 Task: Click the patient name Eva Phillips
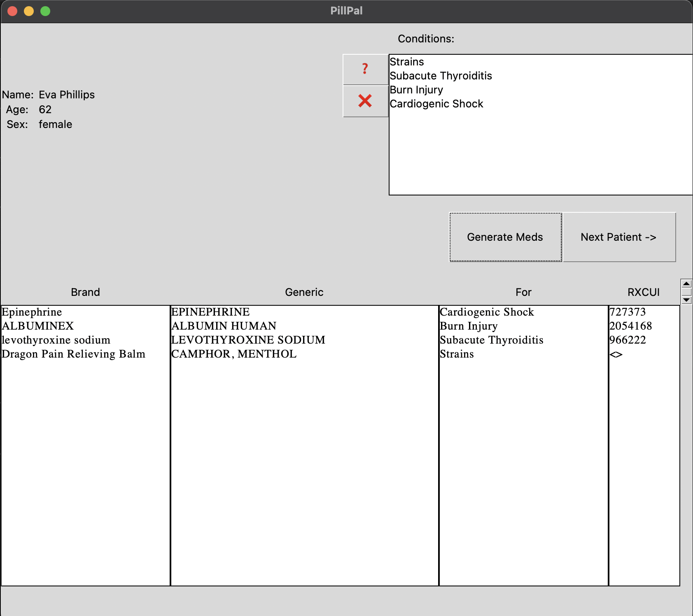pos(67,95)
